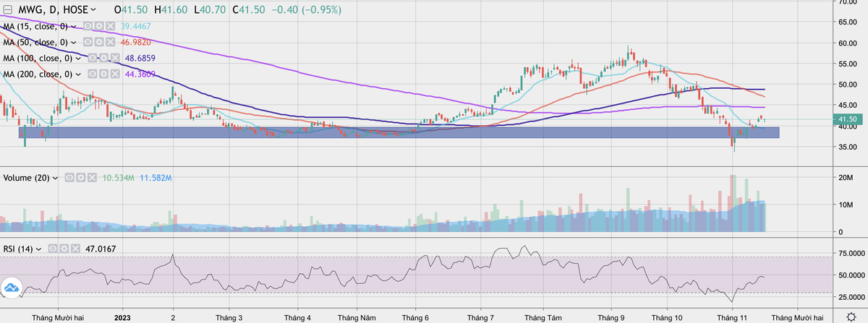Click the TradingView cloud logo
The width and height of the screenshot is (868, 323).
click(x=11, y=288)
